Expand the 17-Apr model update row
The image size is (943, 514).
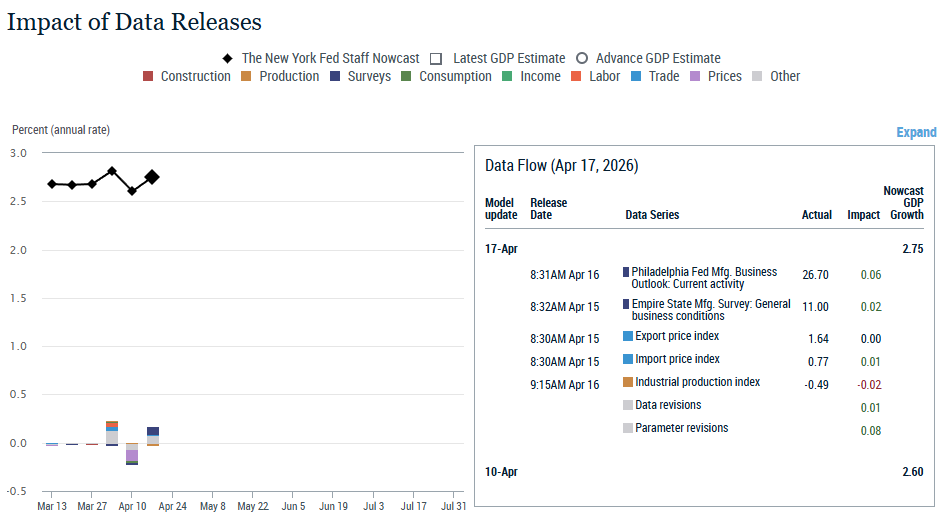(501, 249)
